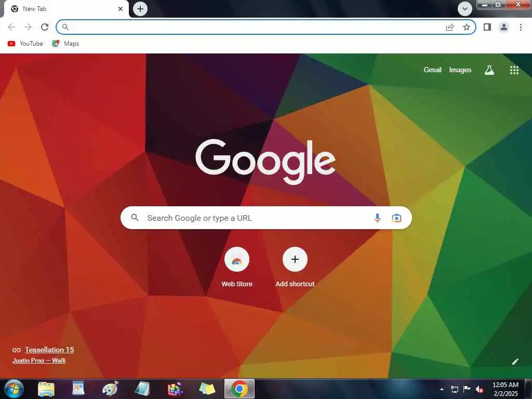Start voice search with the microphone icon
This screenshot has width=532, height=399.
[x=377, y=218]
